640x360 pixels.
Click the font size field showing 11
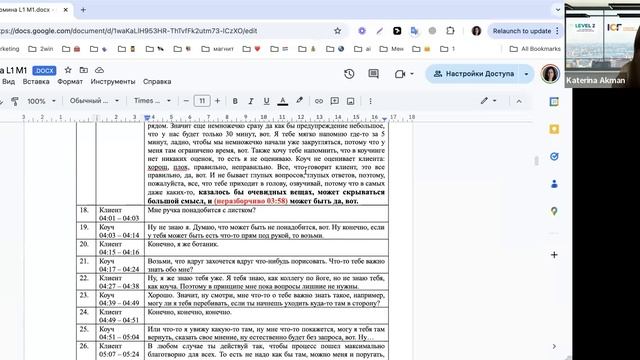202,101
